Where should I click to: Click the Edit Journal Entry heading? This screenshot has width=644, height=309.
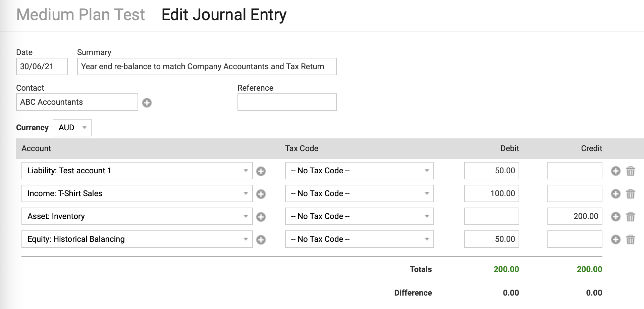pos(224,14)
